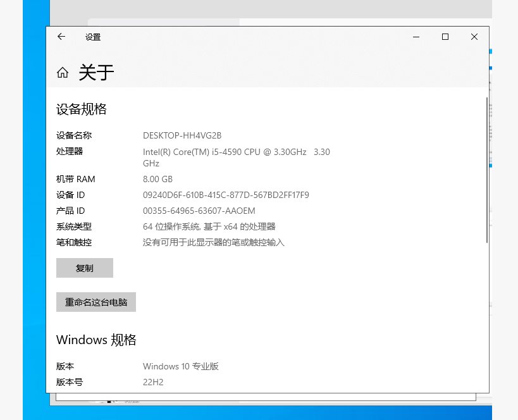Click the 关于 page title
The width and height of the screenshot is (518, 420).
pyautogui.click(x=96, y=72)
